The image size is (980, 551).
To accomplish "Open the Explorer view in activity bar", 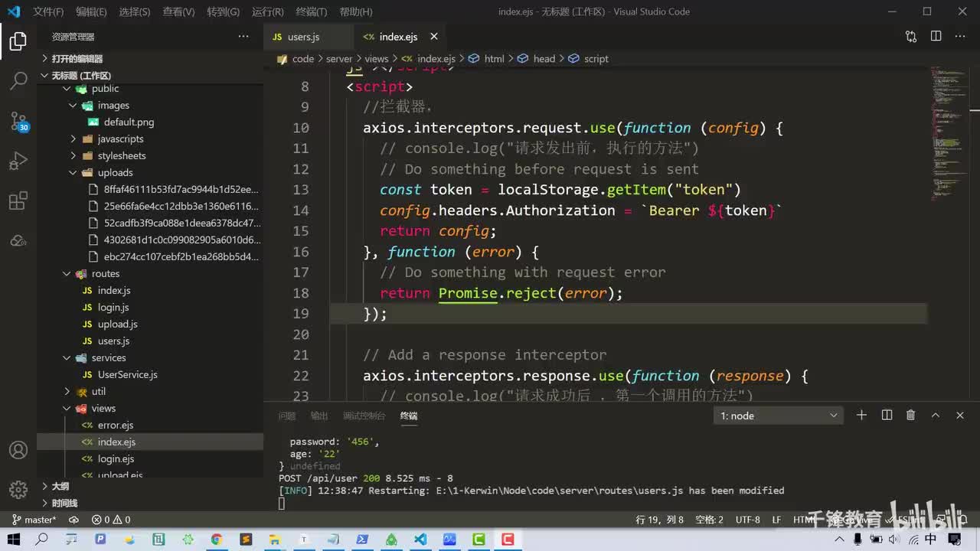I will [18, 41].
